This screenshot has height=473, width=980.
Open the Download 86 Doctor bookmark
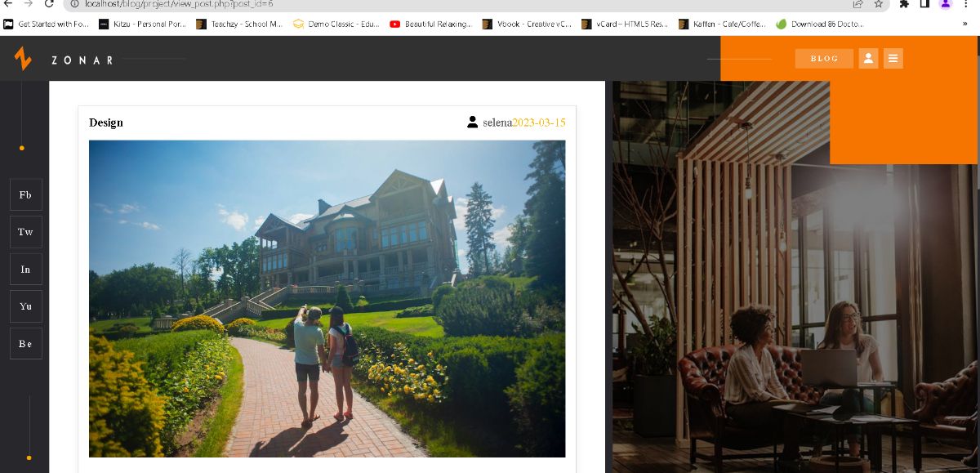pos(819,24)
